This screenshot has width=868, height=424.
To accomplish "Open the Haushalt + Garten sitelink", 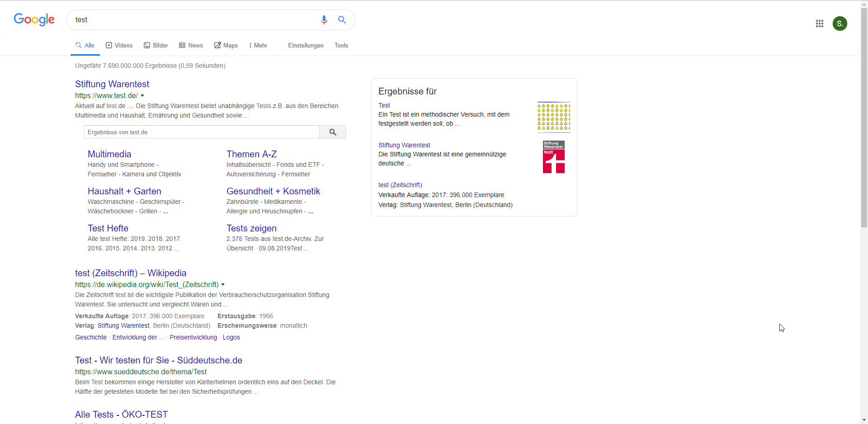I will click(124, 191).
